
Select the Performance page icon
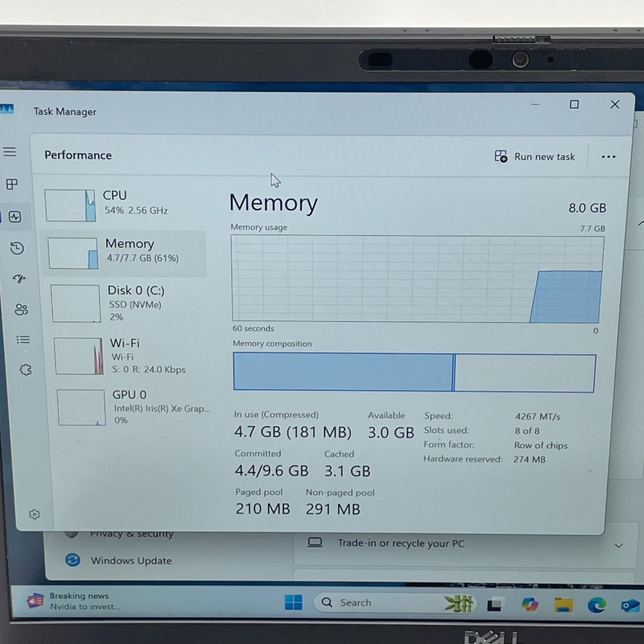coord(15,217)
